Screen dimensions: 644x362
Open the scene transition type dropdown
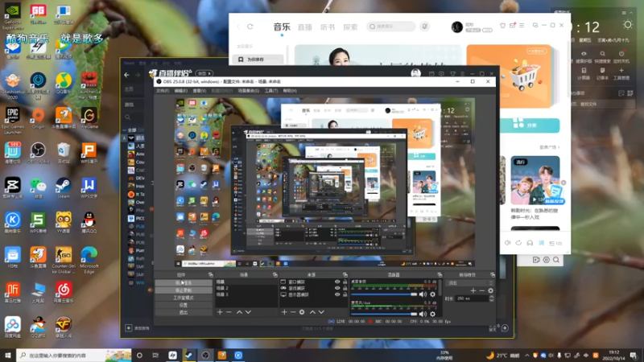coord(470,283)
